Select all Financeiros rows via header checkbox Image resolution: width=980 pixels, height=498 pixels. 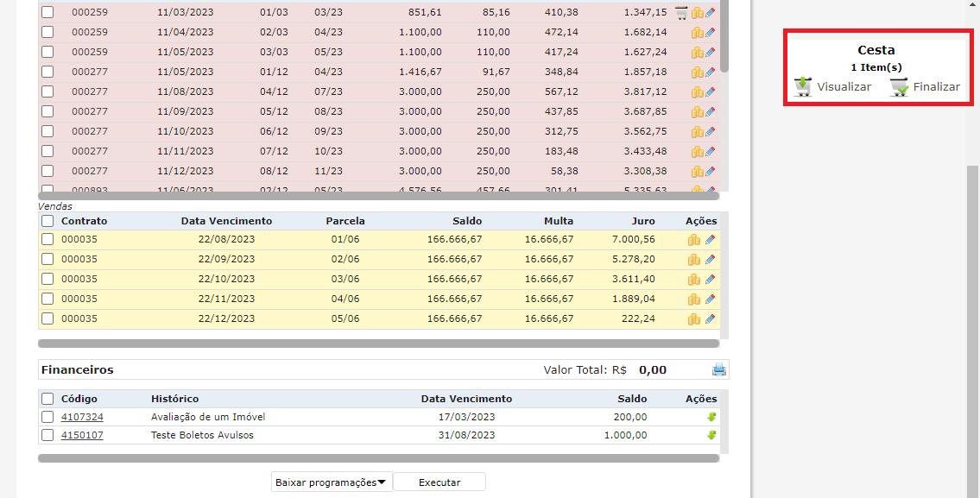click(x=47, y=399)
